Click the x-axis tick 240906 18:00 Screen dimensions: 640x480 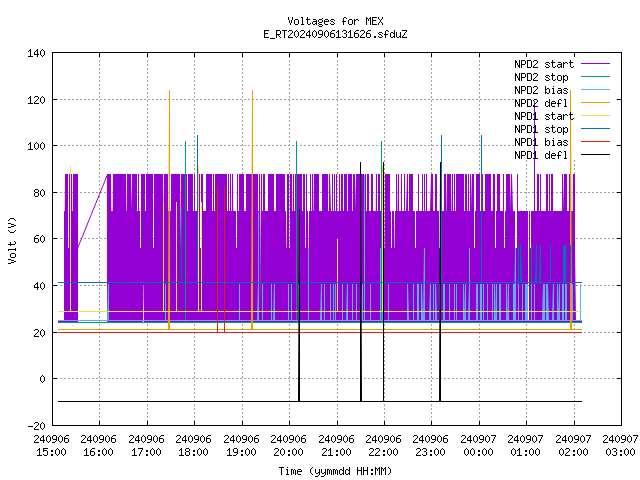tap(193, 446)
